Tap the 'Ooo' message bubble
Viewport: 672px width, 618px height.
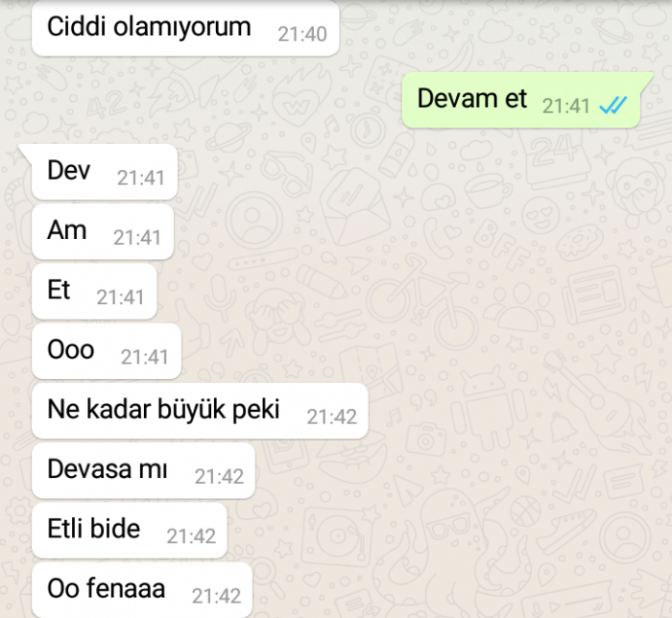[107, 351]
